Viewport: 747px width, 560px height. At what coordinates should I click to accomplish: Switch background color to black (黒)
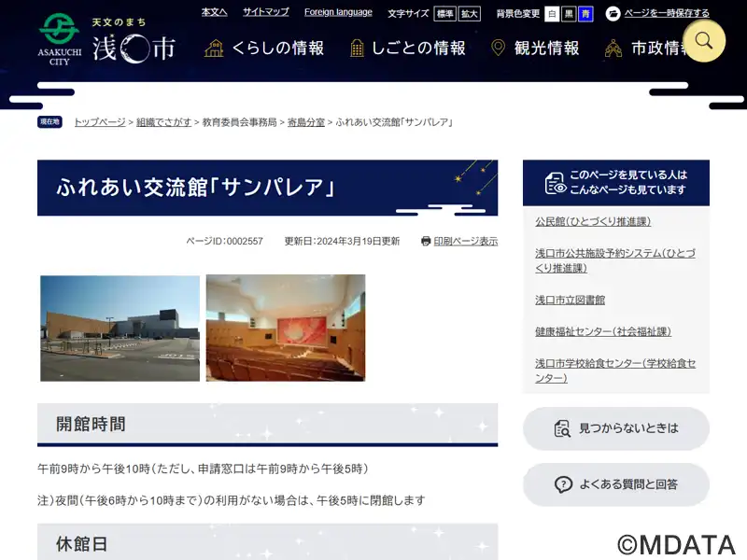click(x=569, y=13)
